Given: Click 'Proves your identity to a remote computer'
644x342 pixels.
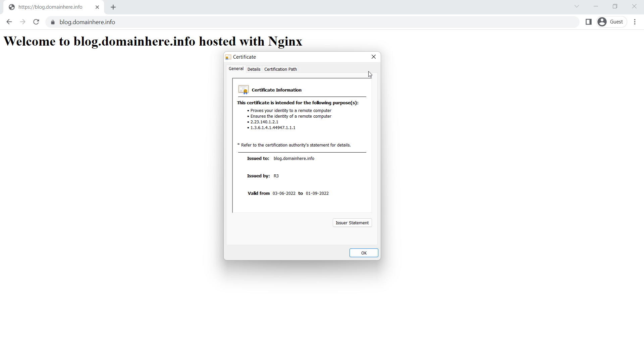Looking at the screenshot, I should 291,111.
